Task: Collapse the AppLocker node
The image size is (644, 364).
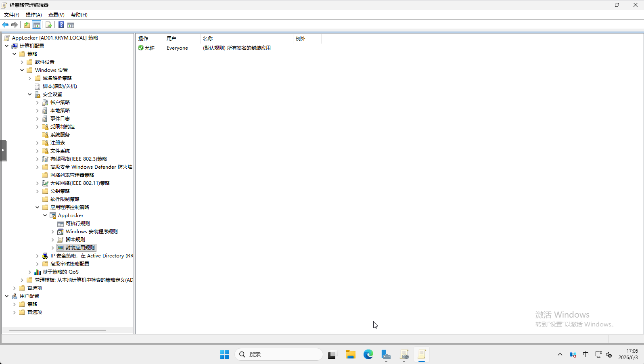Action: click(x=45, y=215)
